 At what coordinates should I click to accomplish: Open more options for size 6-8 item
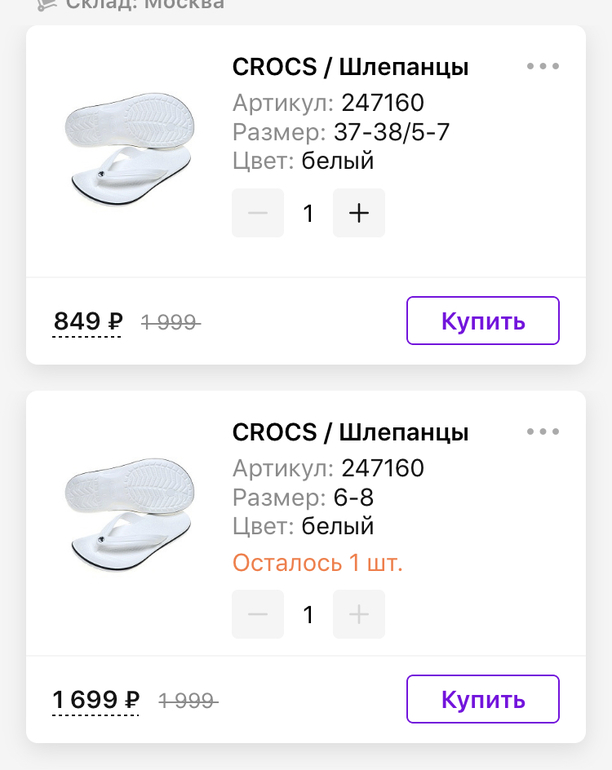click(543, 432)
